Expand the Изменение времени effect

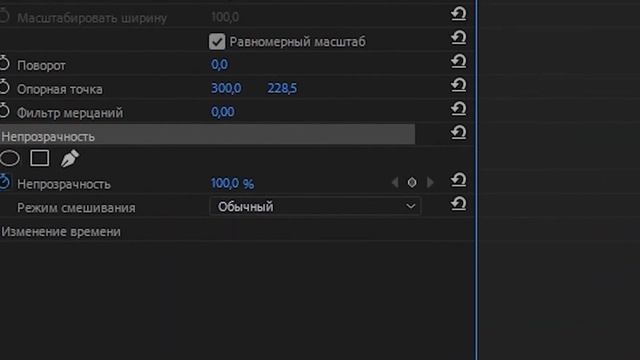[x=61, y=232]
